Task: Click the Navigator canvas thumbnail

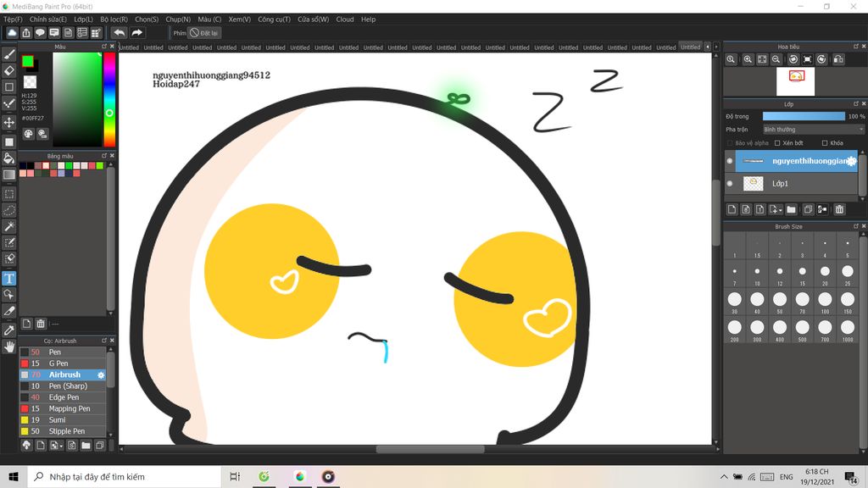Action: (795, 81)
